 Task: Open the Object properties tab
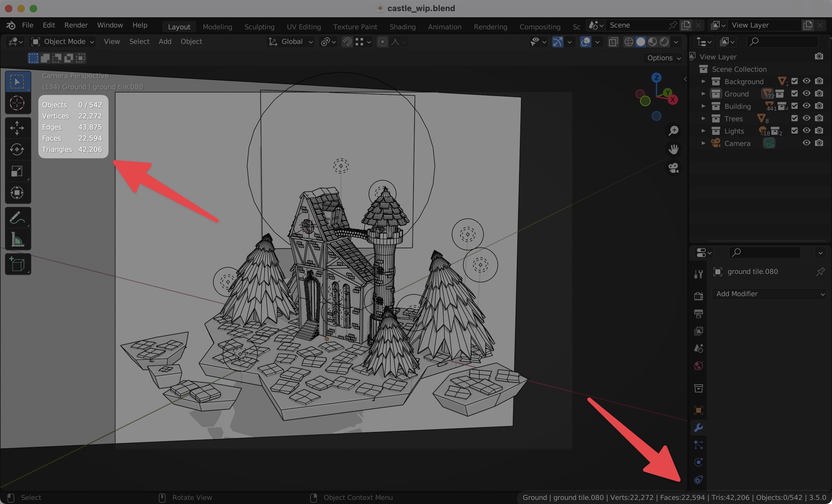698,410
